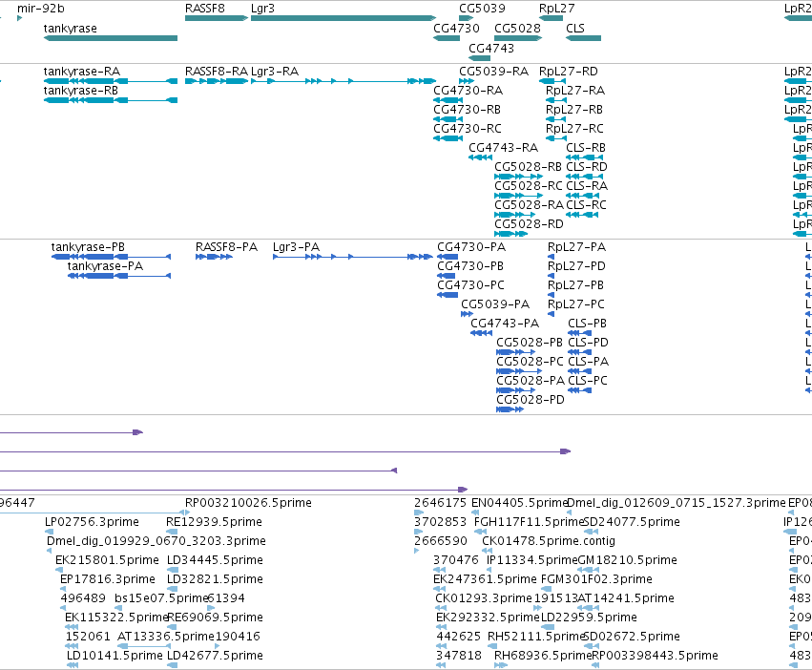Viewport: 812px width, 670px height.
Task: Select the tankyrase-RB transcript label
Action: [x=81, y=90]
